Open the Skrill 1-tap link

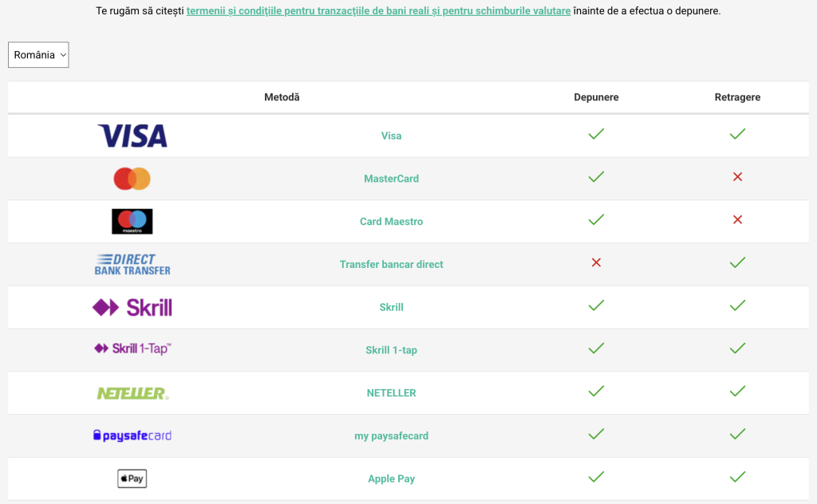point(391,350)
